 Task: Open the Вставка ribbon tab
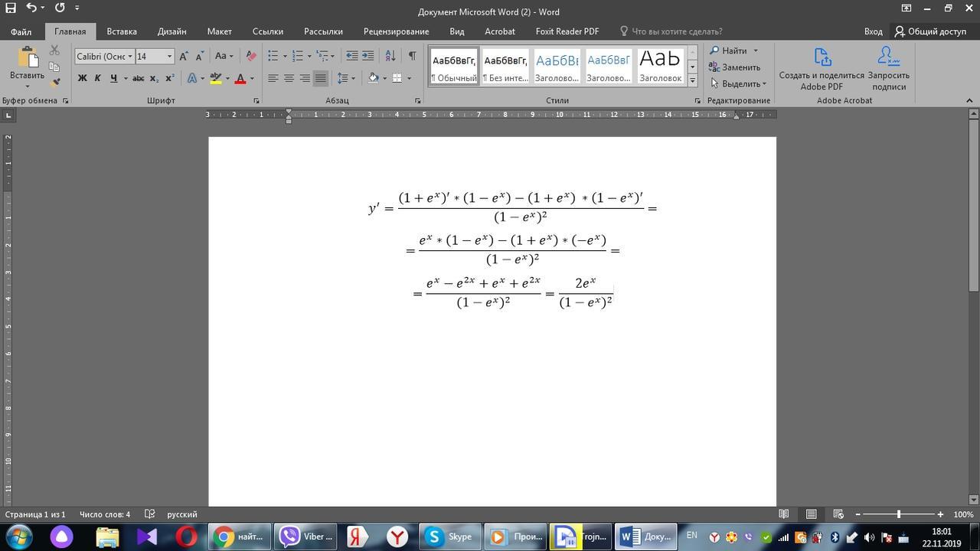pyautogui.click(x=121, y=31)
